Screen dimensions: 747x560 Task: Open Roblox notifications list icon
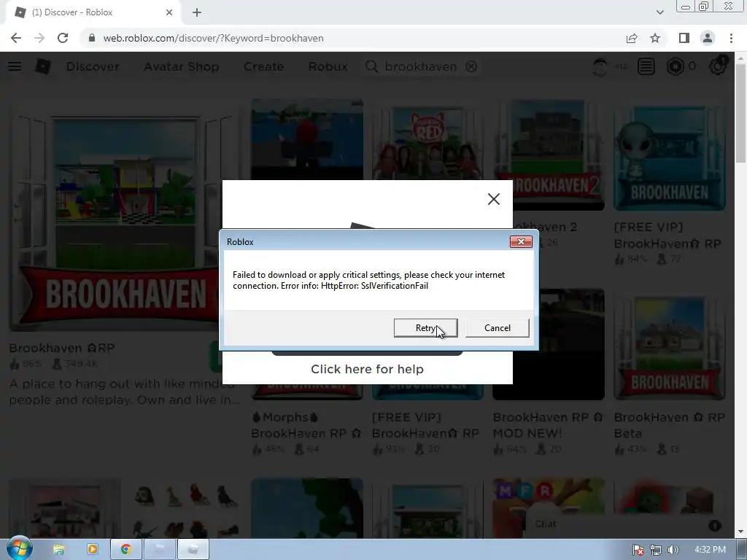coord(646,66)
